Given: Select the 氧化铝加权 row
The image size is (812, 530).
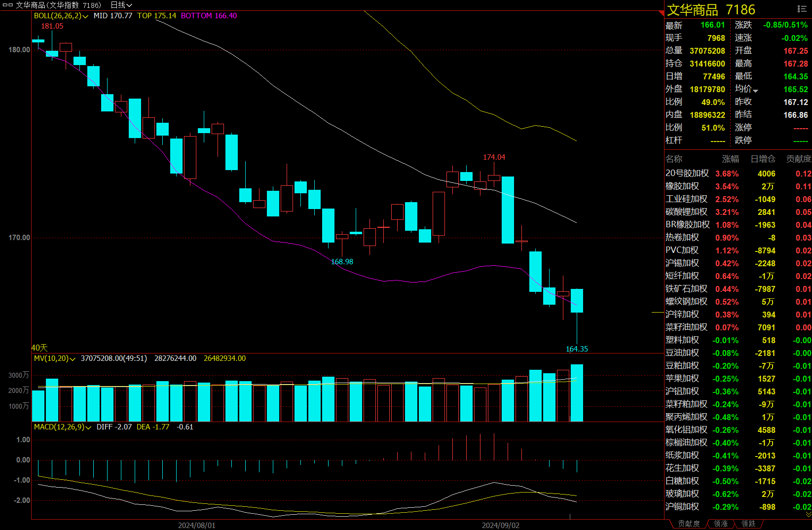Looking at the screenshot, I should [738, 430].
